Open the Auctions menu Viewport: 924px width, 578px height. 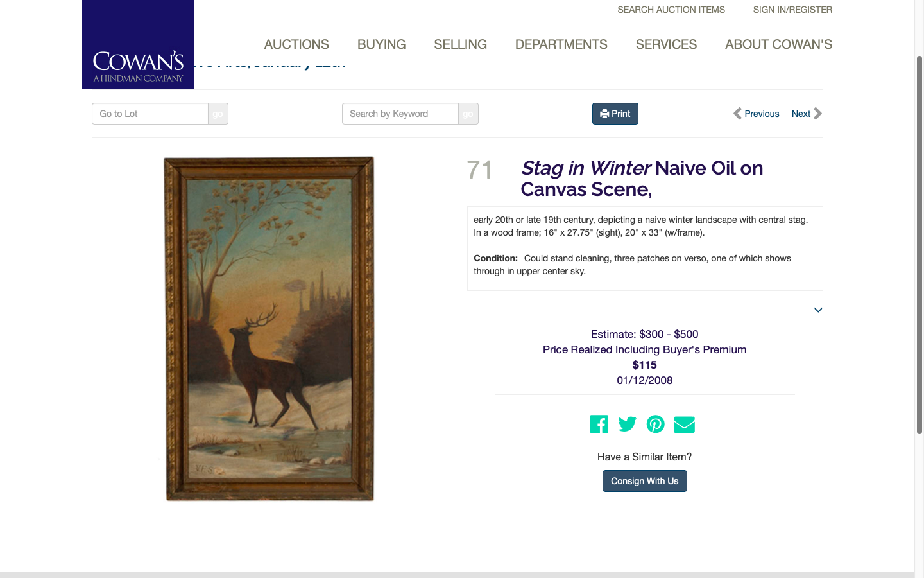pyautogui.click(x=296, y=44)
